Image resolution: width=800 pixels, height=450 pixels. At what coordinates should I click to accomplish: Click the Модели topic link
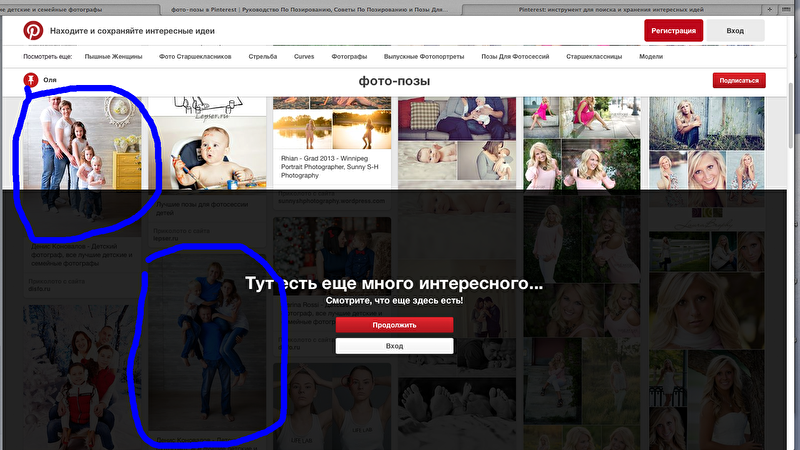[x=651, y=57]
